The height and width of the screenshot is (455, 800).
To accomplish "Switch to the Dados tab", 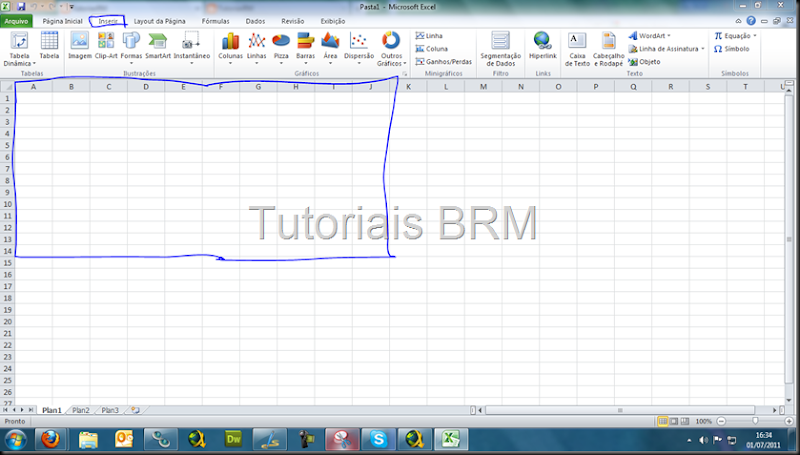I will point(255,21).
